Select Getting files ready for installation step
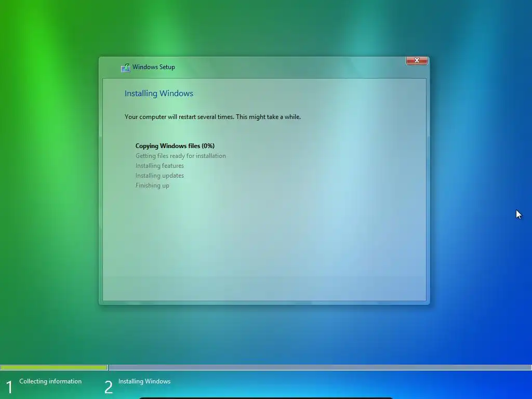The image size is (532, 399). pos(180,156)
